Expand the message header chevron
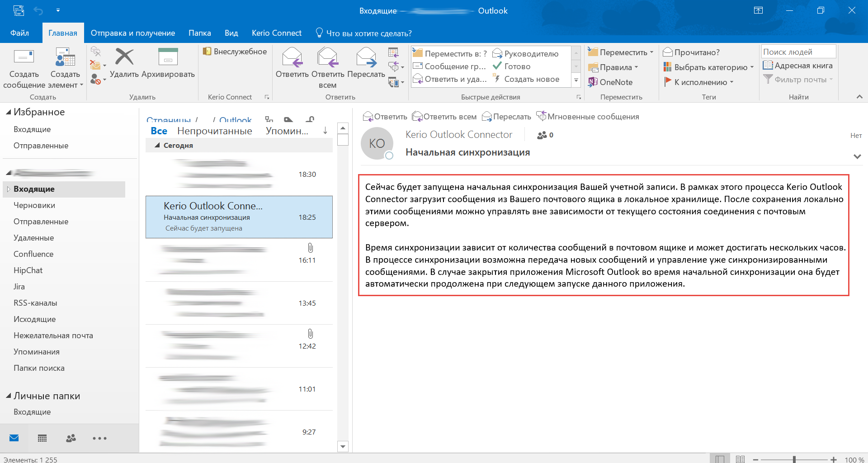The height and width of the screenshot is (463, 868). pos(857,156)
